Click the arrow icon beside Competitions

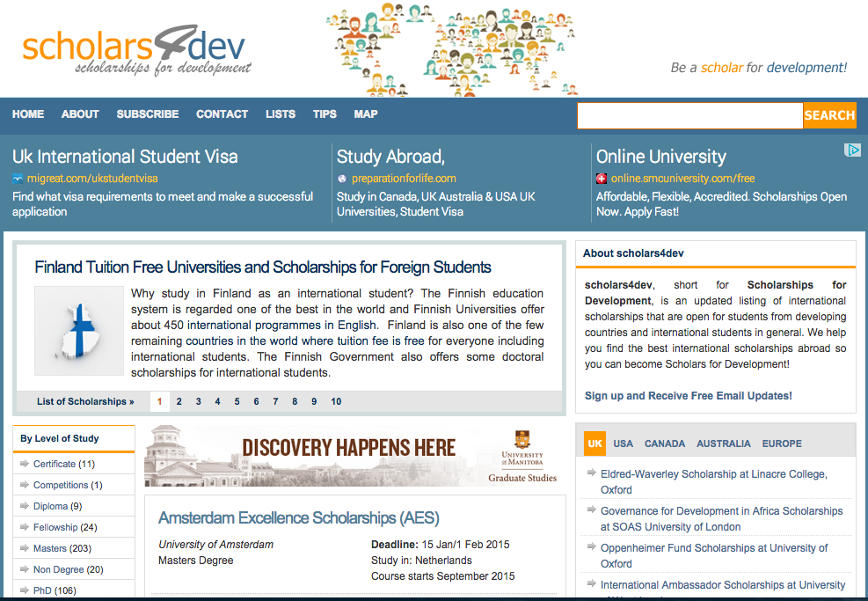[25, 485]
